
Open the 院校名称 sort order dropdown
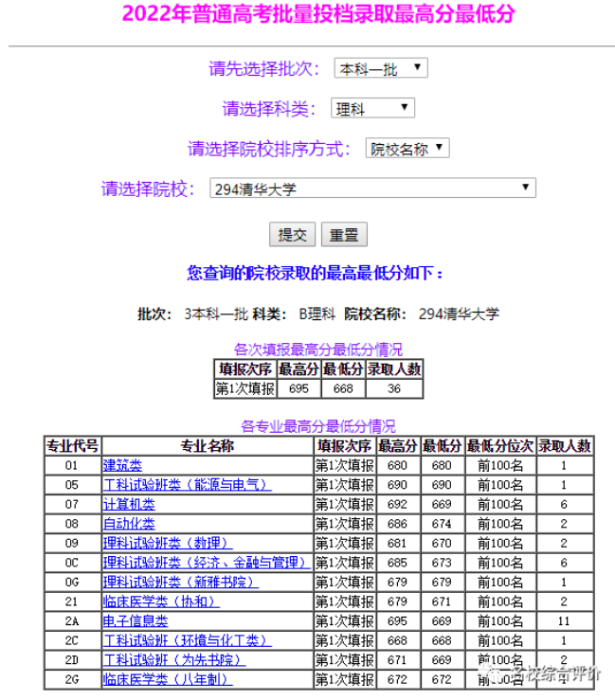coord(407,148)
